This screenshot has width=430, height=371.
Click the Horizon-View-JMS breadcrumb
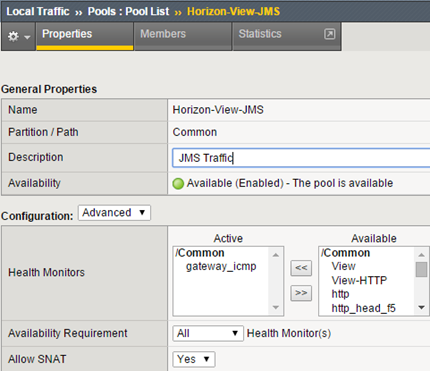coord(233,11)
